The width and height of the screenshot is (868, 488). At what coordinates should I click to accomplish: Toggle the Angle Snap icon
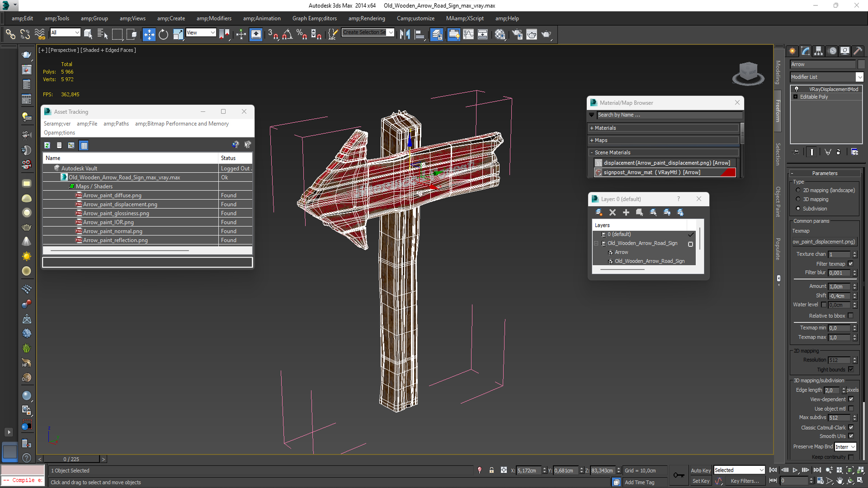point(287,34)
